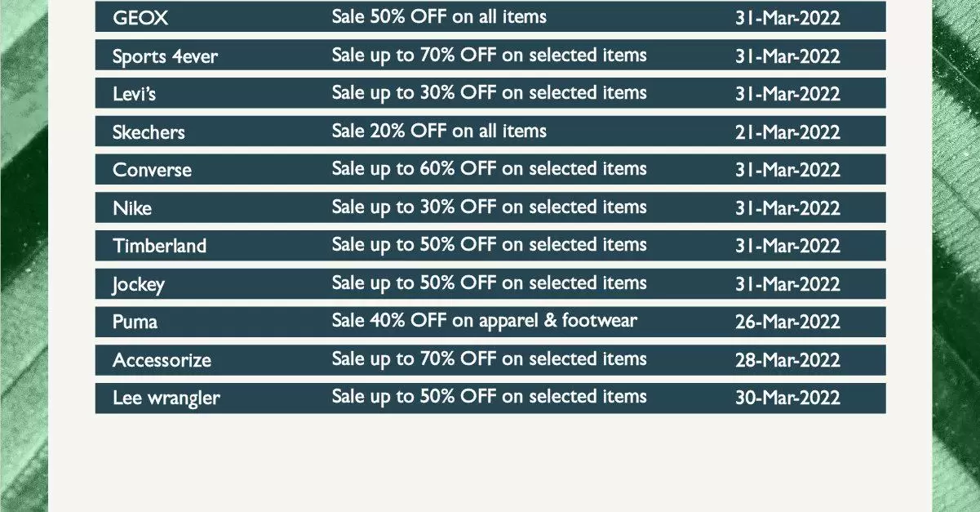Select the Lee wrangler row
Image resolution: width=980 pixels, height=512 pixels.
point(490,398)
